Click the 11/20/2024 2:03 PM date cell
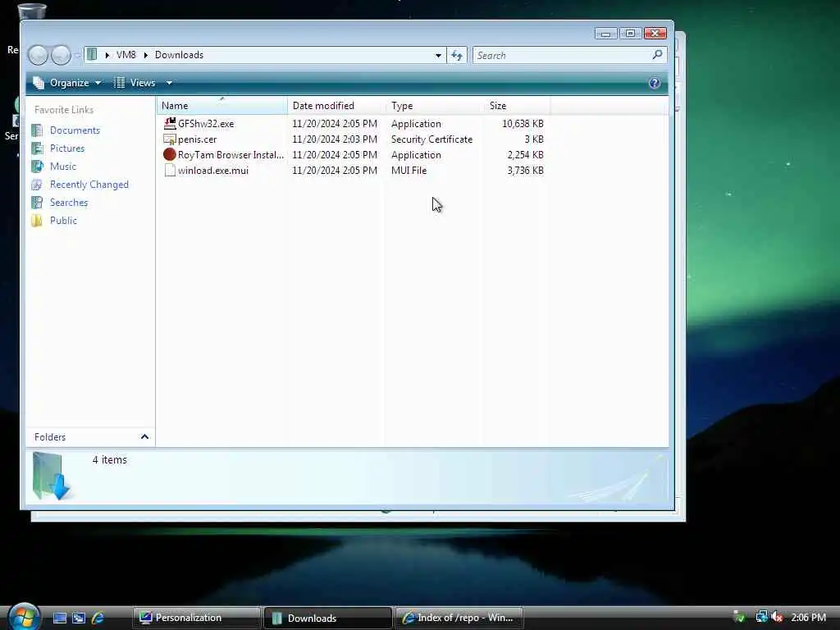840x630 pixels. (335, 139)
